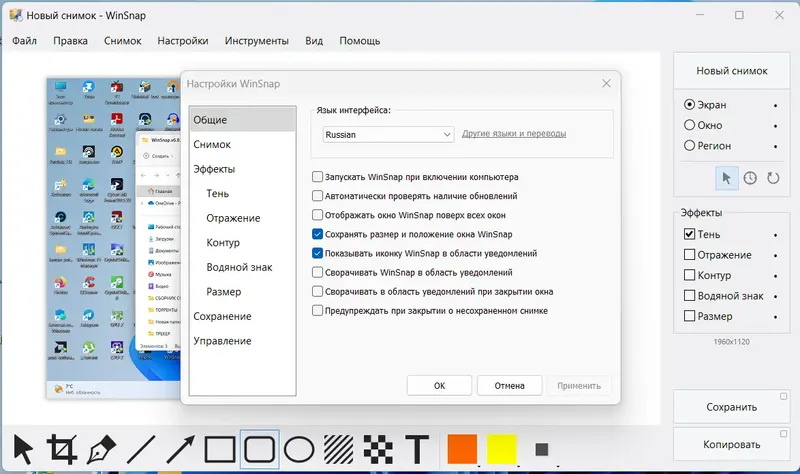
Task: Select the Crop tool
Action: tap(62, 450)
